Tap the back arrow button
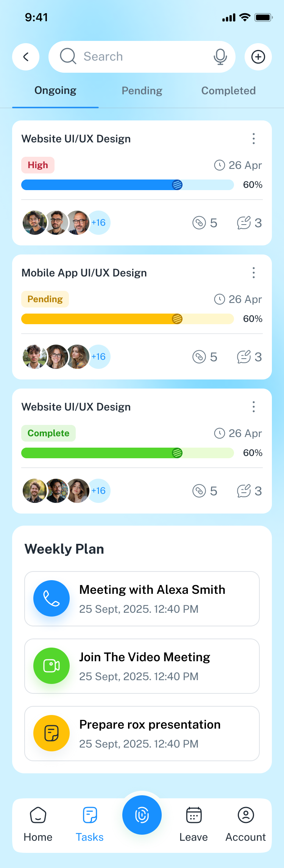Image resolution: width=284 pixels, height=868 pixels. click(x=26, y=57)
